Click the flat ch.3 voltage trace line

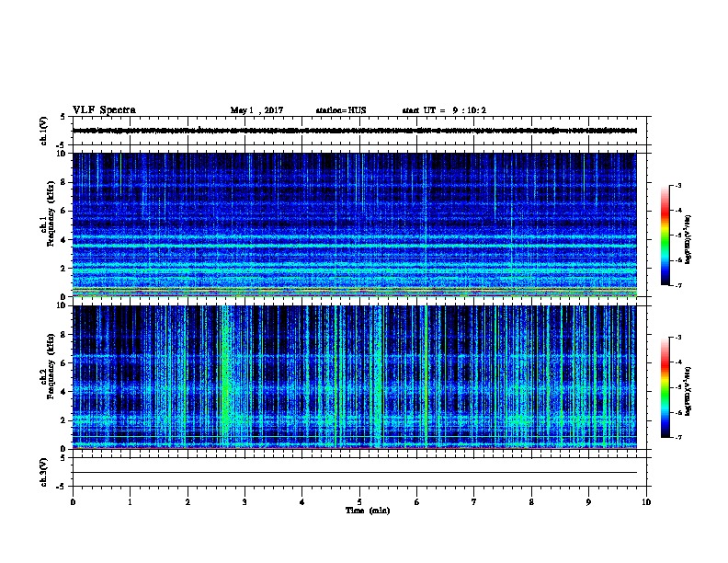pos(354,473)
